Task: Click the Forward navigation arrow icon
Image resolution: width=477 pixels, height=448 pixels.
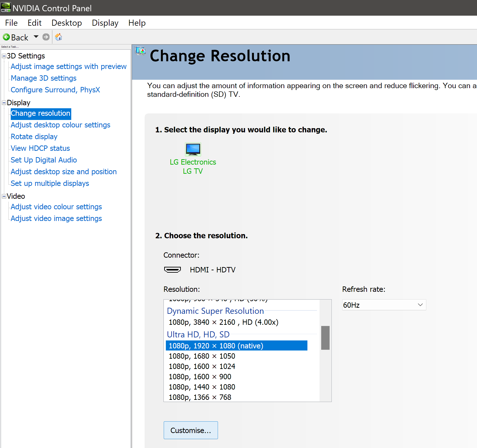Action: 46,37
